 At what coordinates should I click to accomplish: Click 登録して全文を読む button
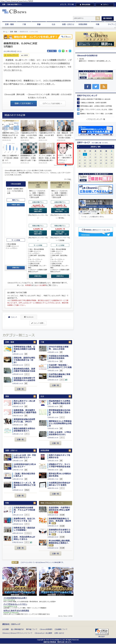tap(23, 103)
